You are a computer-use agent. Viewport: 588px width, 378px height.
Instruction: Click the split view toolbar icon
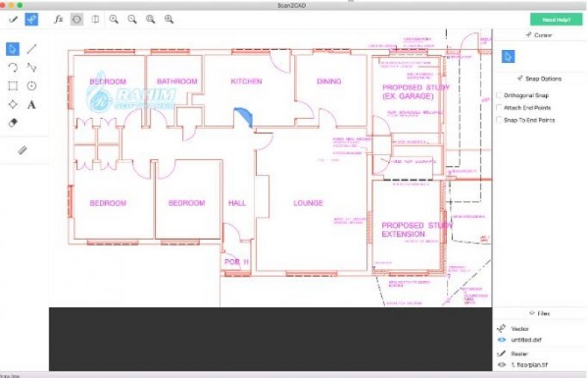[x=96, y=19]
